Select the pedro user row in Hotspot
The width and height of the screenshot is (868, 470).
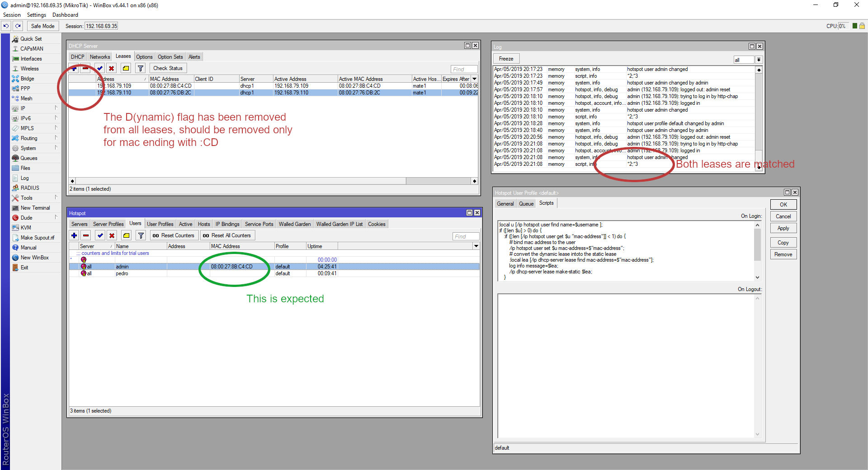[x=274, y=273]
